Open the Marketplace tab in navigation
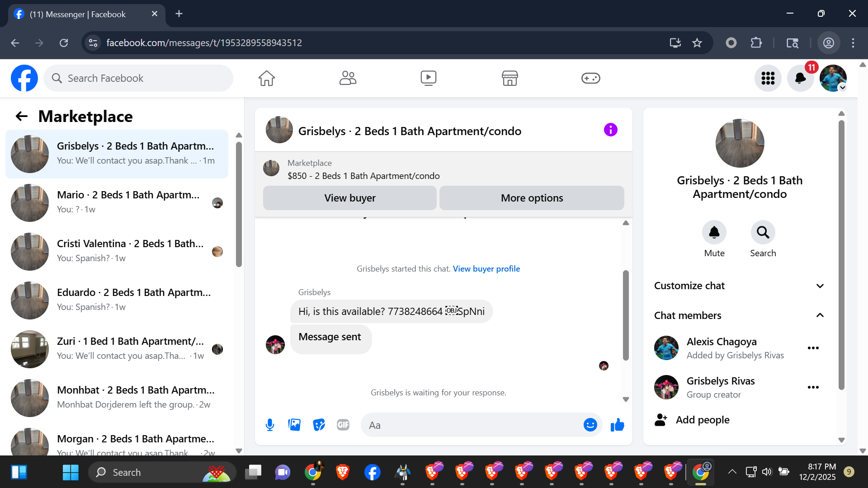868x488 pixels. (x=509, y=78)
